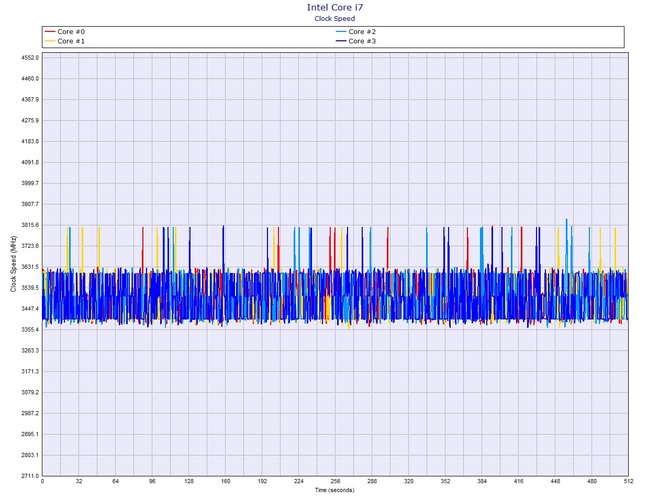Click the Intel Core i7 chart title
Image resolution: width=670 pixels, height=502 pixels.
[335, 7]
